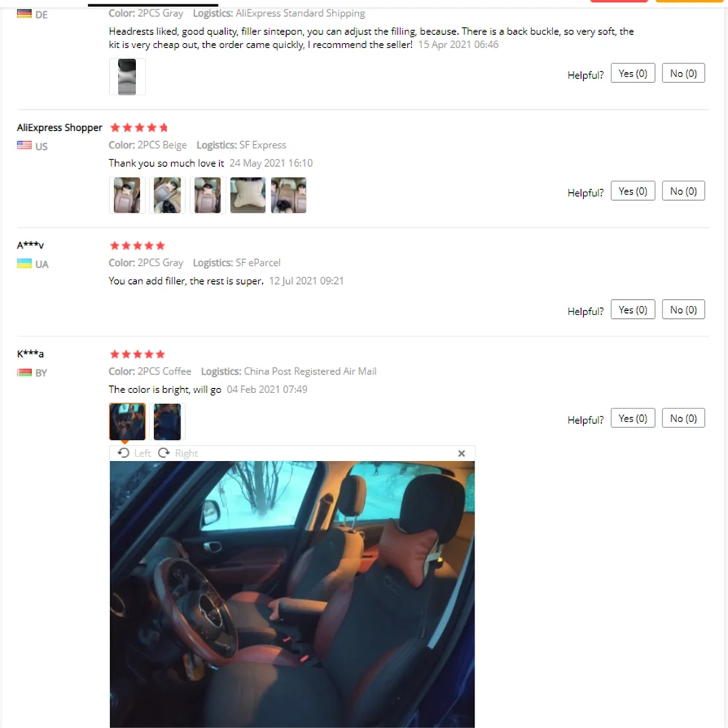Open the gray headrest photo thumbnail
The height and width of the screenshot is (728, 728).
127,76
